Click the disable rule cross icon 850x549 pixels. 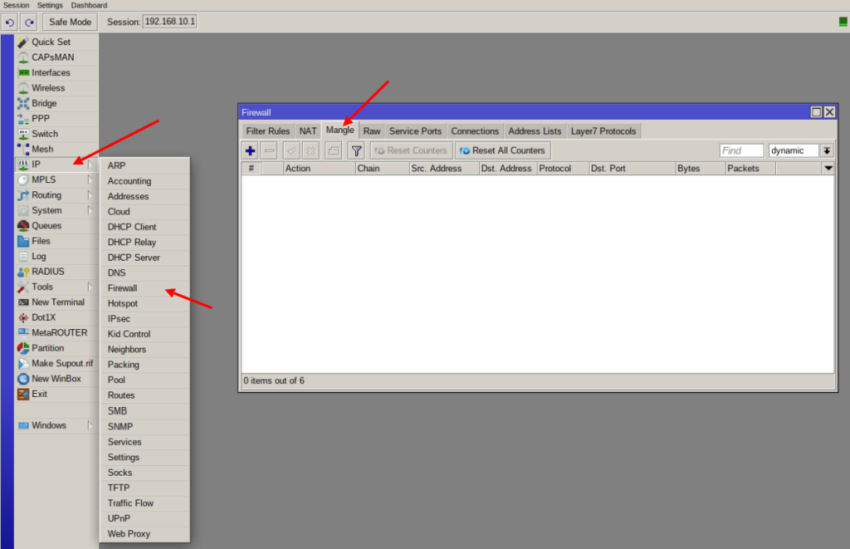[x=311, y=151]
